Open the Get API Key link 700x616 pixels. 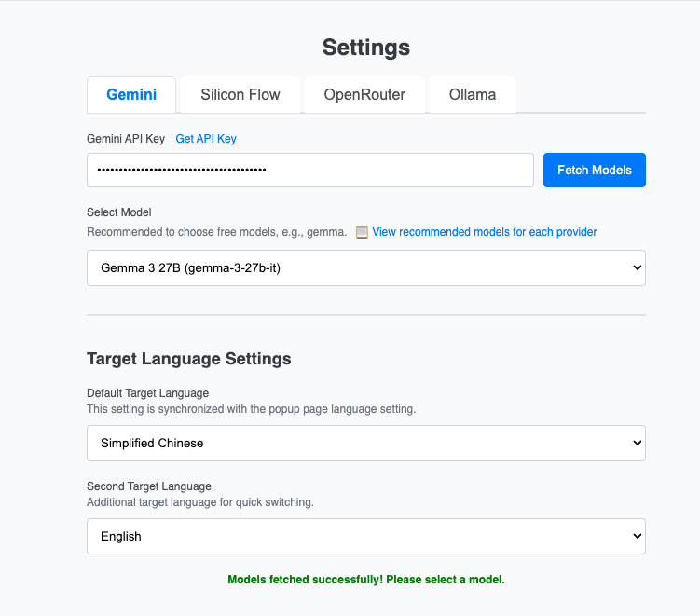pos(206,139)
